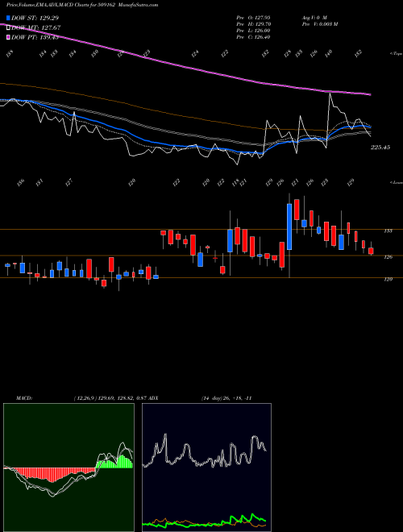The width and height of the screenshot is (403, 532).
Task: Click the Avg V: 0 M value
Action: tap(314, 17)
